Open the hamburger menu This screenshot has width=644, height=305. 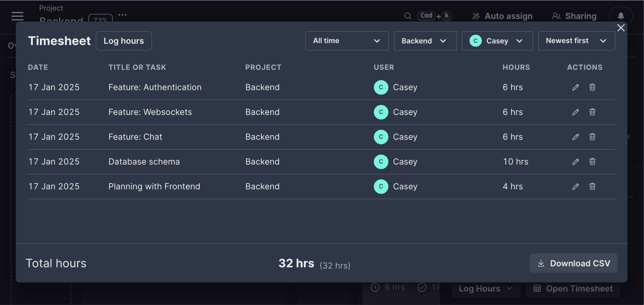[x=17, y=16]
